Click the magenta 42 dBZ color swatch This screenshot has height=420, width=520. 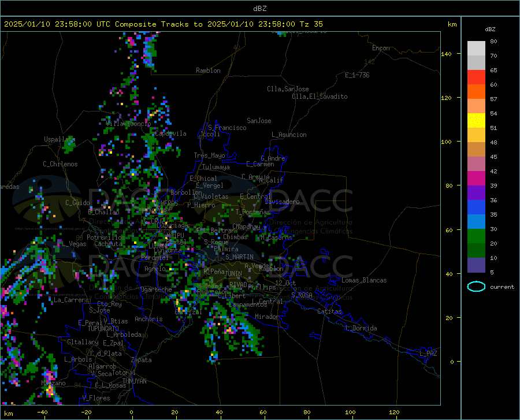(476, 179)
